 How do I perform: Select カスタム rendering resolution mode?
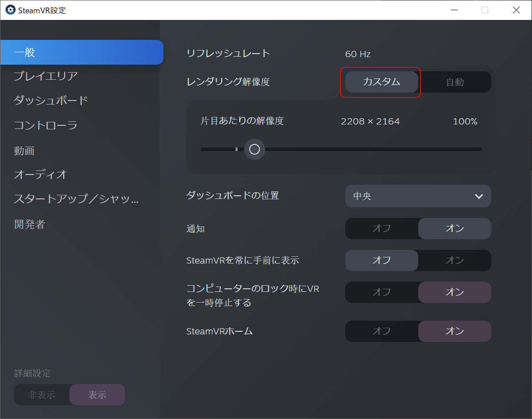pos(381,82)
